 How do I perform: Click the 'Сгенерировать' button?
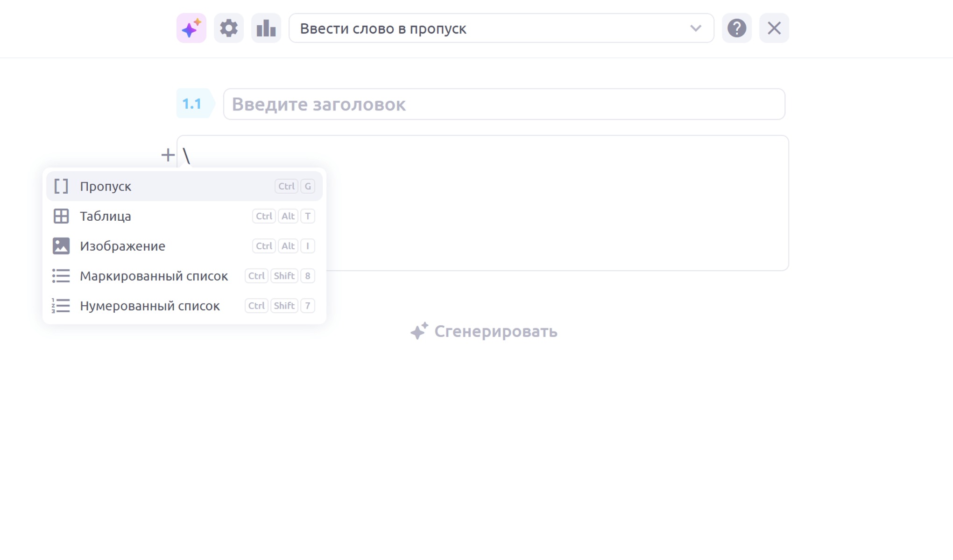pos(484,331)
